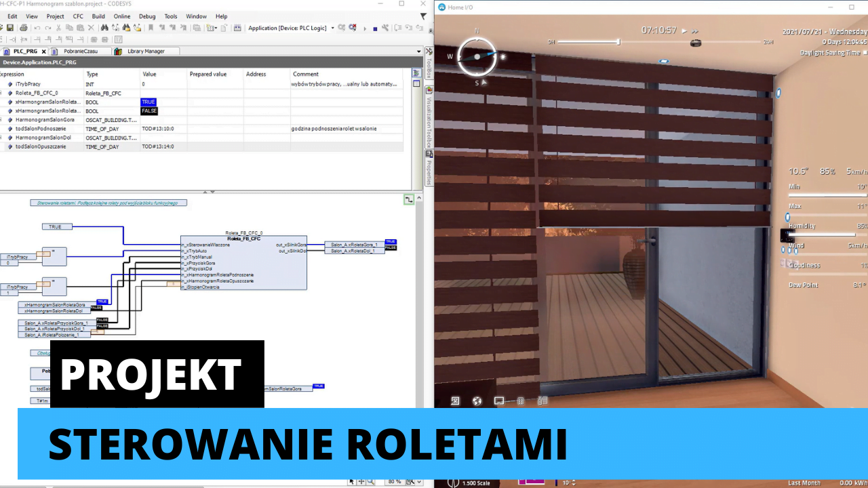Click the TRUE value of xHarmonogramSalonRoleta
868x488 pixels.
click(x=148, y=102)
